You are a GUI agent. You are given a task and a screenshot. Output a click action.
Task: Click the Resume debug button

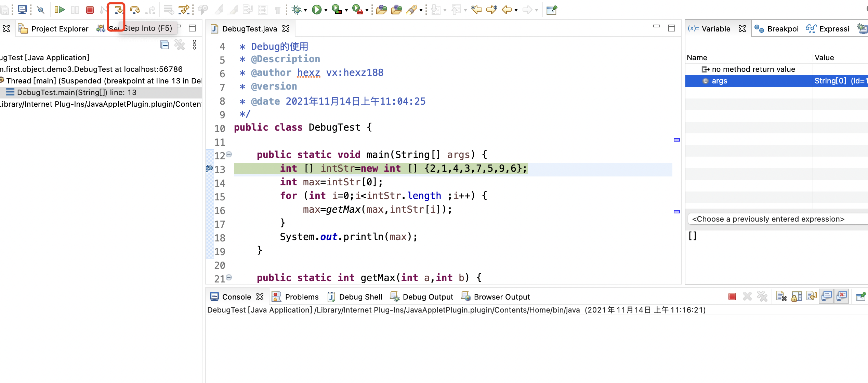tap(60, 10)
